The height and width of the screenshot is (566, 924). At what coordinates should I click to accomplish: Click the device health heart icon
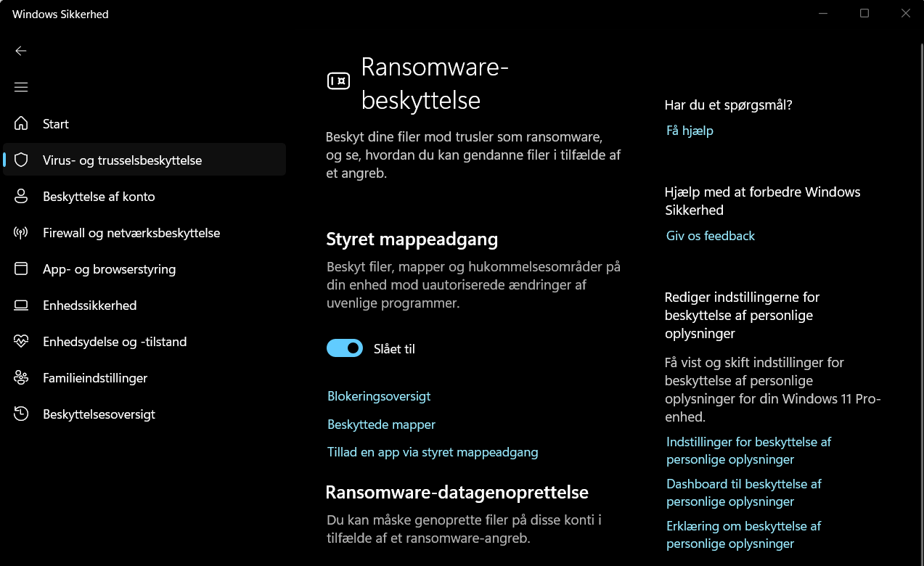tap(21, 341)
